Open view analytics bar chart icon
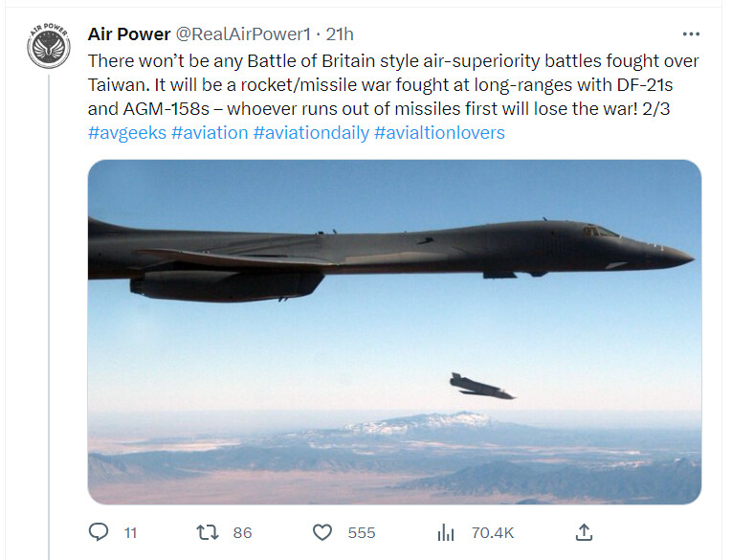The width and height of the screenshot is (754, 560). click(445, 532)
